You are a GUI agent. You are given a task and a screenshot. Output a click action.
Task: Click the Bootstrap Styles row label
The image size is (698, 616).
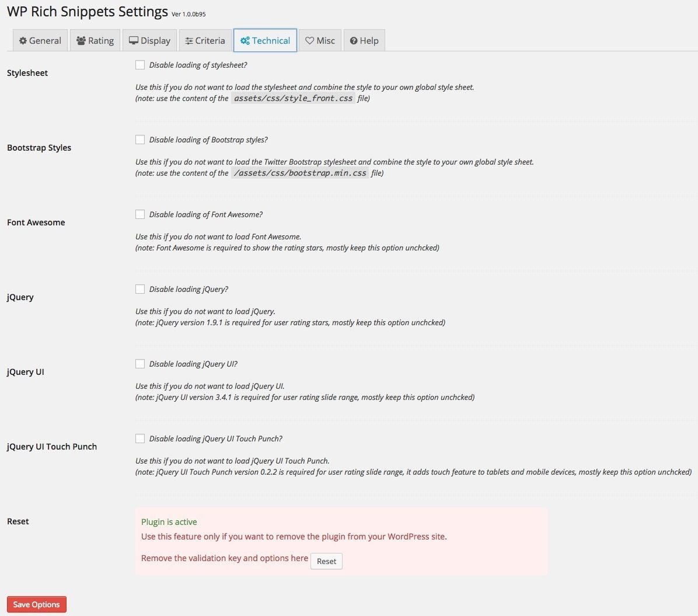[39, 148]
